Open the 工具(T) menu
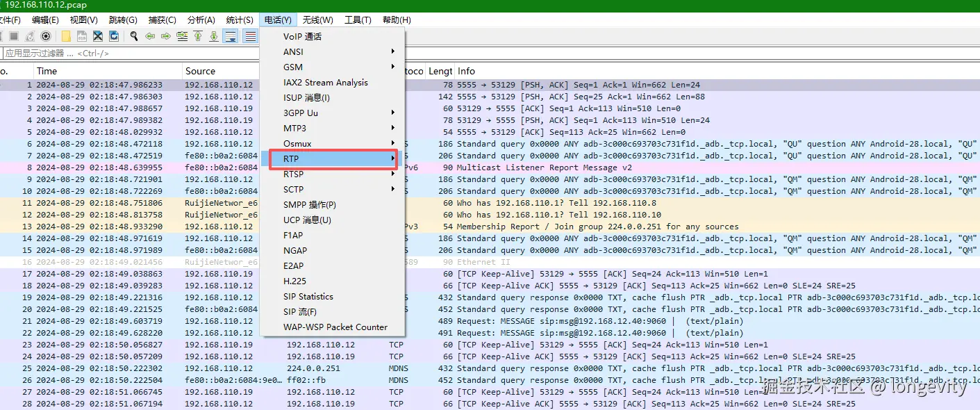 pyautogui.click(x=358, y=20)
